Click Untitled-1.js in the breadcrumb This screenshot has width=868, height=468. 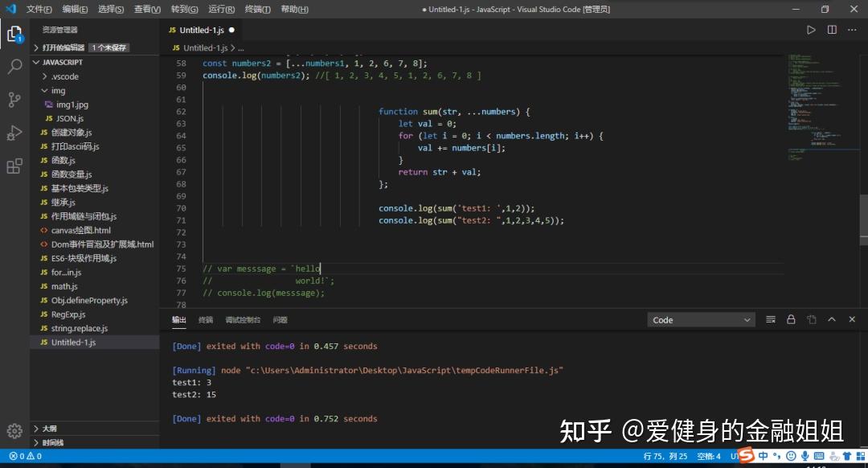click(x=206, y=48)
